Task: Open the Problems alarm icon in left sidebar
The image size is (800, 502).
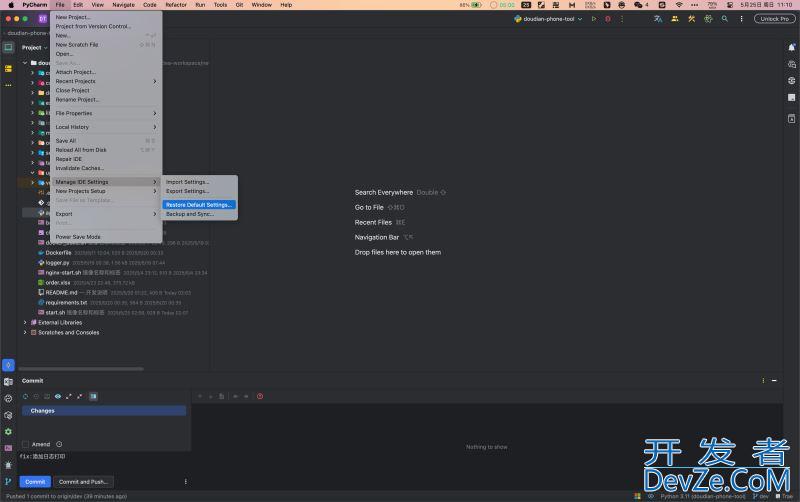Action: (8, 465)
